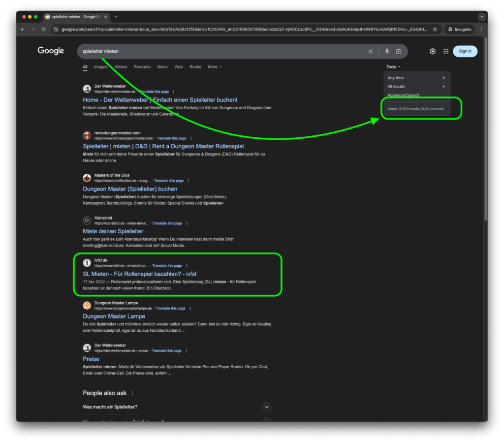This screenshot has height=443, width=504.
Task: Click the Masters of the Dice favicon
Action: [x=87, y=178]
